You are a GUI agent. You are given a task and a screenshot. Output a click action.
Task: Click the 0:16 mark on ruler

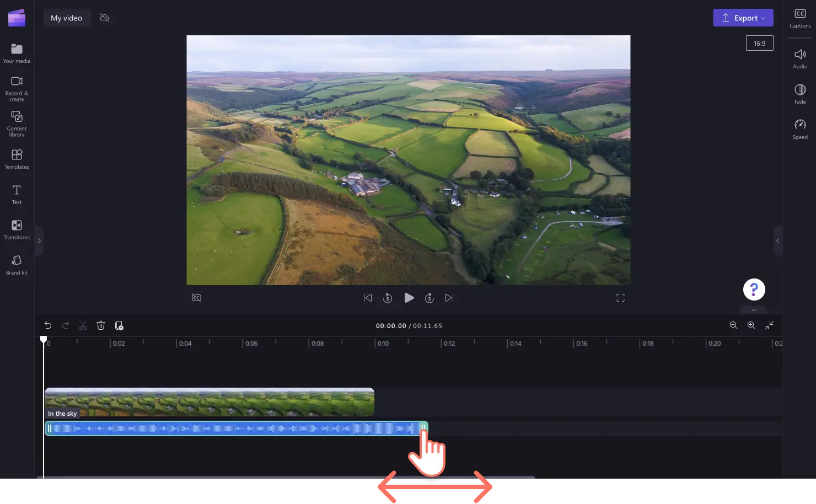coord(582,344)
